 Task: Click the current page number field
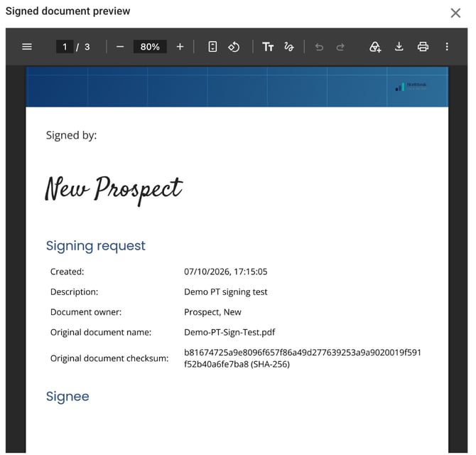65,47
